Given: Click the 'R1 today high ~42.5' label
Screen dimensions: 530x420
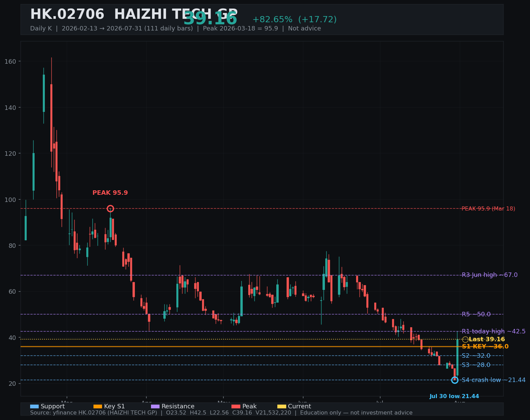Looking at the screenshot, I should coord(494,331).
